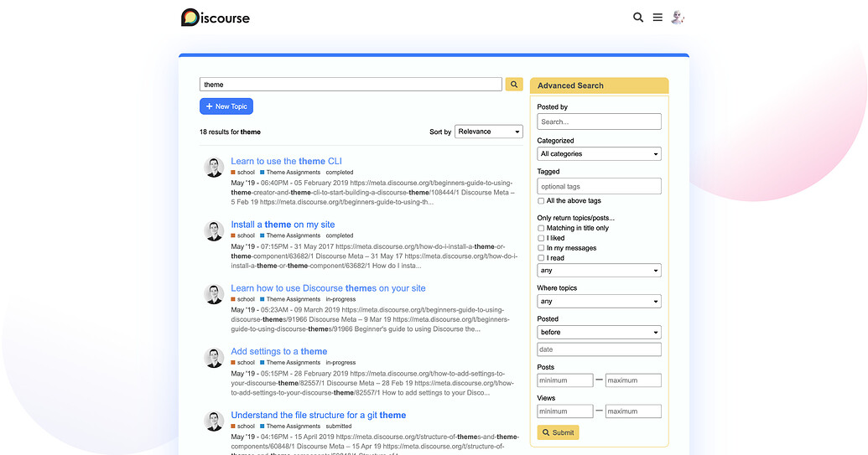Click author avatar beside 'Learn to use the theme CLI'
The image size is (868, 455).
pyautogui.click(x=214, y=167)
